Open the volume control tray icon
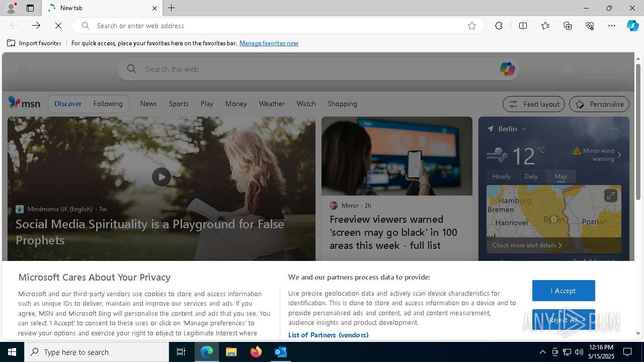 [579, 352]
